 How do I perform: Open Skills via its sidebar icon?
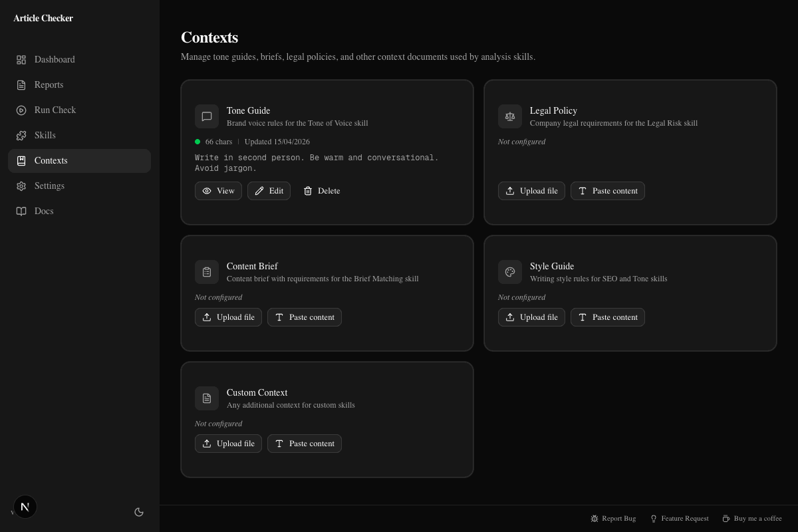coord(21,136)
